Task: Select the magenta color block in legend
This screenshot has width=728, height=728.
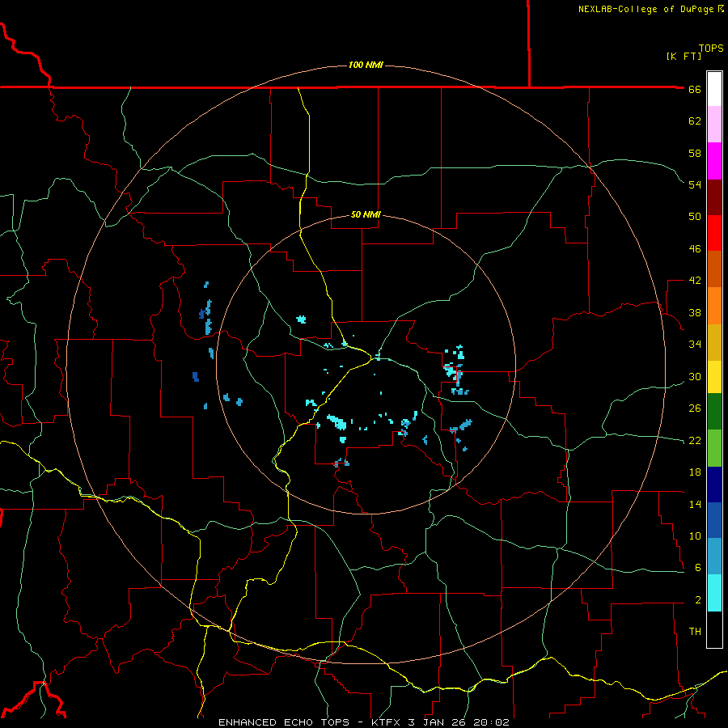Action: point(714,161)
